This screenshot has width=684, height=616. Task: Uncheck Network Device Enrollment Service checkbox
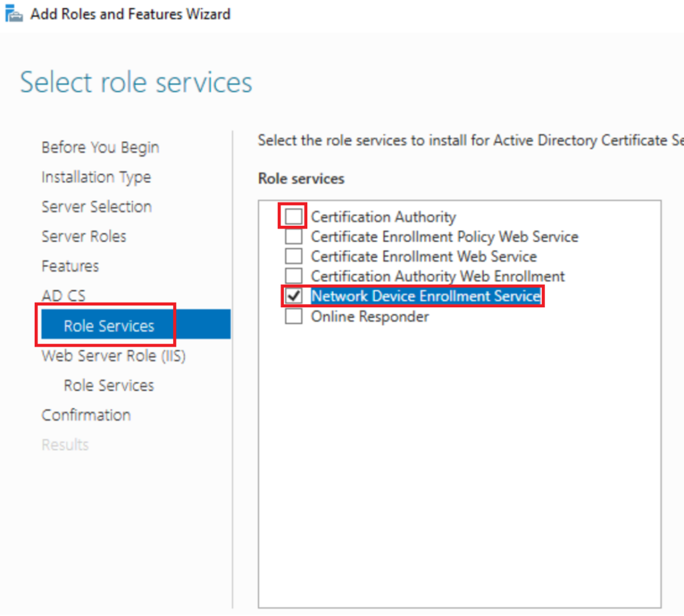[x=294, y=296]
